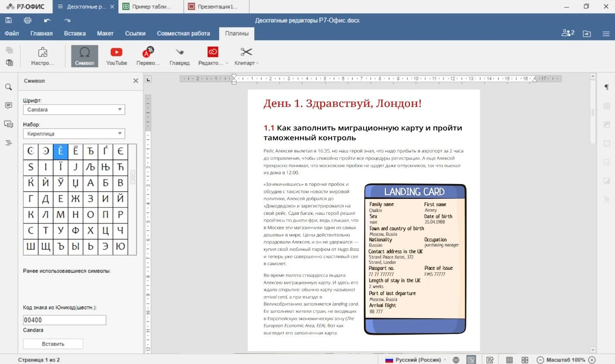Image resolution: width=615 pixels, height=364 pixels.
Task: Open the Главред plugin
Action: point(180,56)
